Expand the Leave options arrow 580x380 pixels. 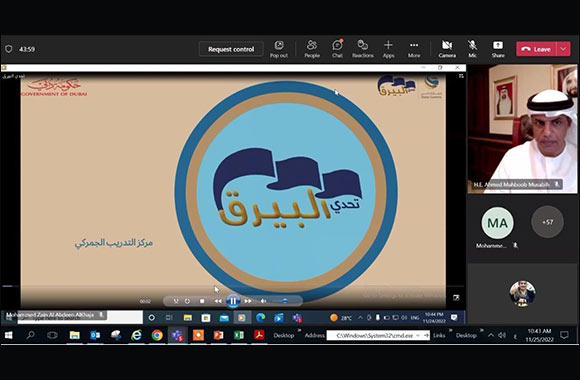pos(563,49)
